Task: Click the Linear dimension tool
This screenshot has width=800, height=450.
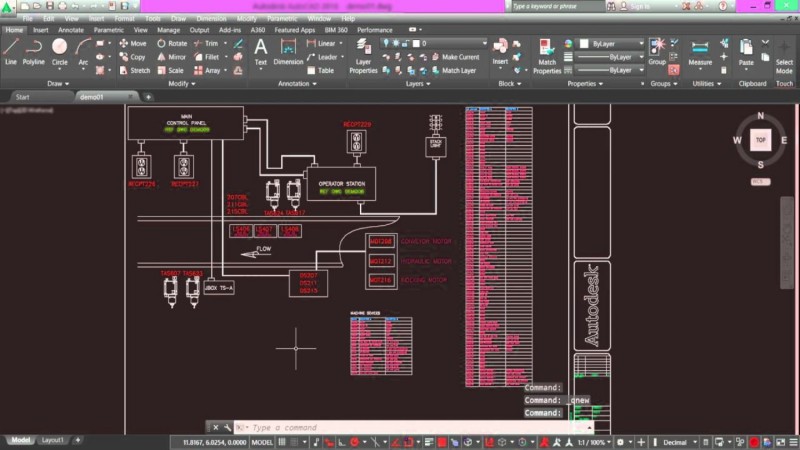Action: pyautogui.click(x=321, y=44)
